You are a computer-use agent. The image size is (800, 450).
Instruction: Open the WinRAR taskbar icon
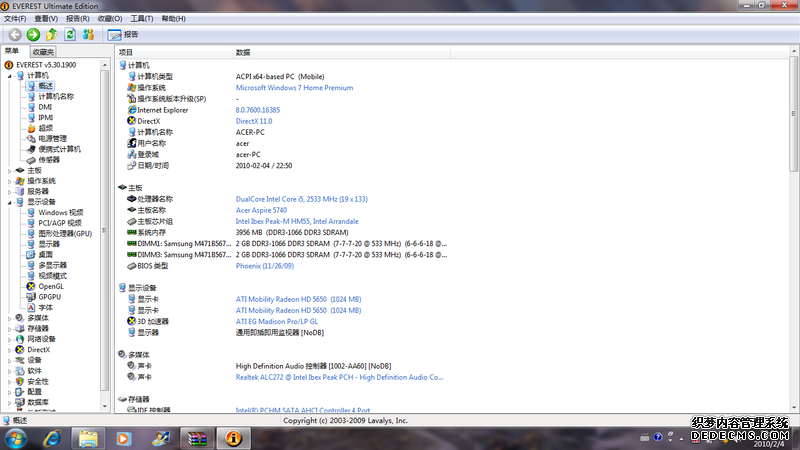pyautogui.click(x=197, y=438)
